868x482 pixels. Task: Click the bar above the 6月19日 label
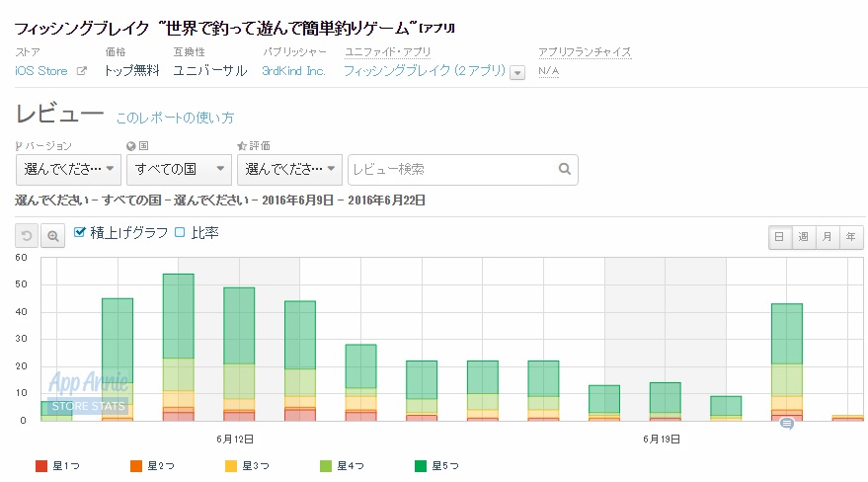pyautogui.click(x=665, y=402)
